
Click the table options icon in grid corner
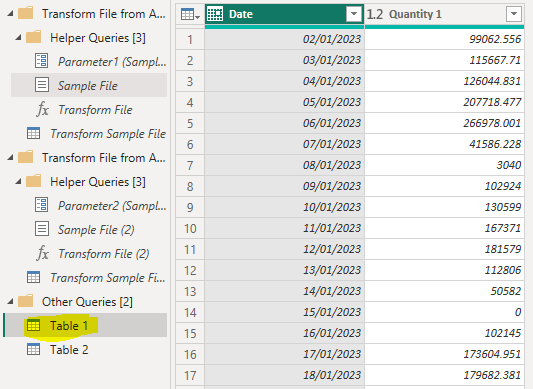point(190,14)
